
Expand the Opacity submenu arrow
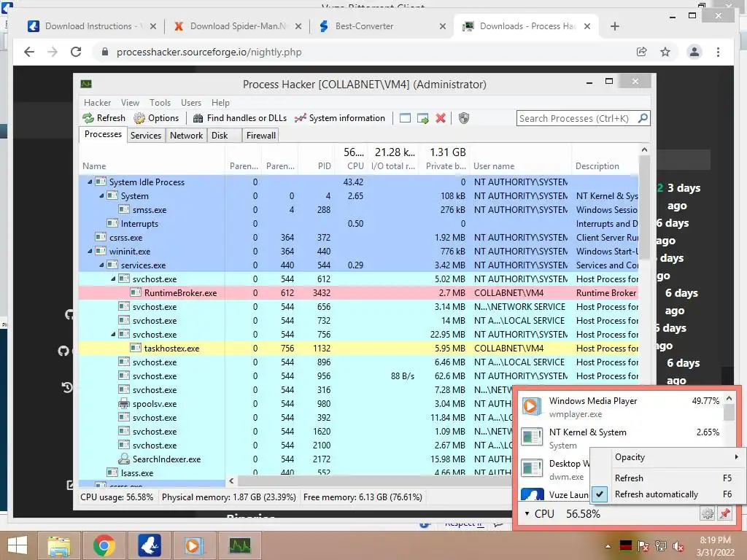click(x=737, y=456)
